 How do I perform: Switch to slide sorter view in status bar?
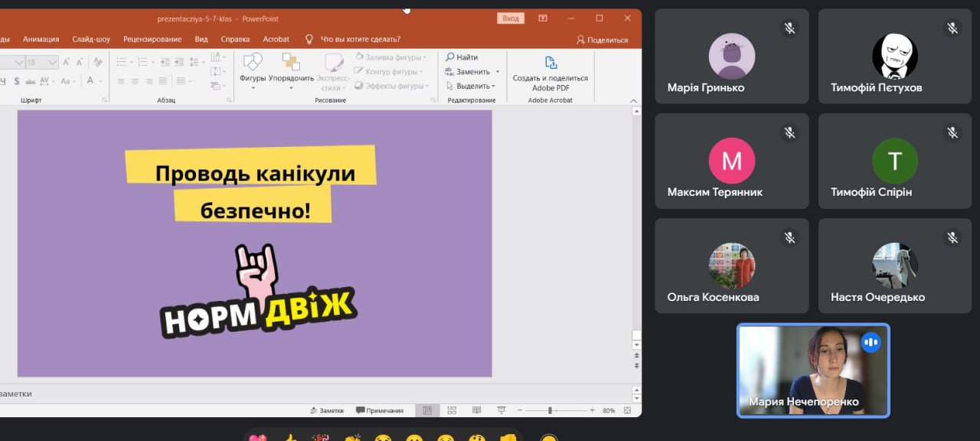tap(452, 410)
